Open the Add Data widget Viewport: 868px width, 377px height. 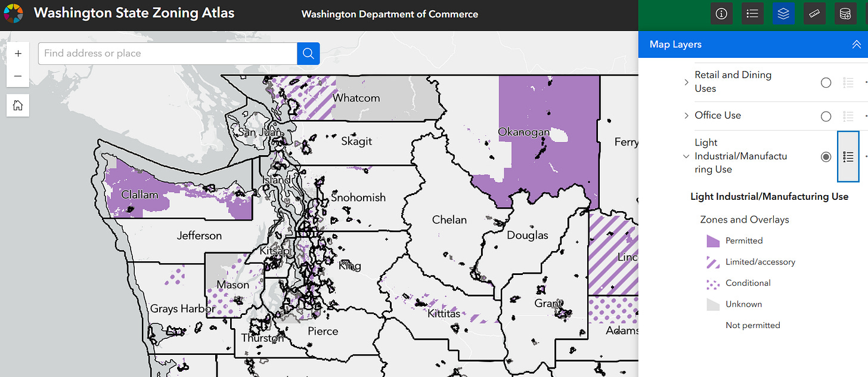[x=845, y=14]
